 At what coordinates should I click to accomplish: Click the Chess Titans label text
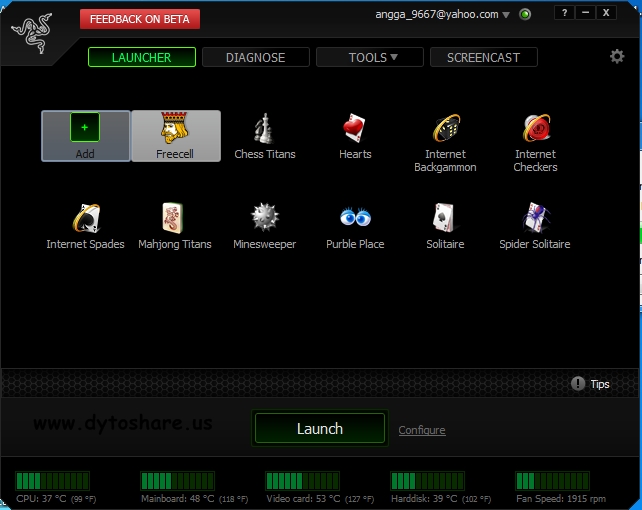265,154
